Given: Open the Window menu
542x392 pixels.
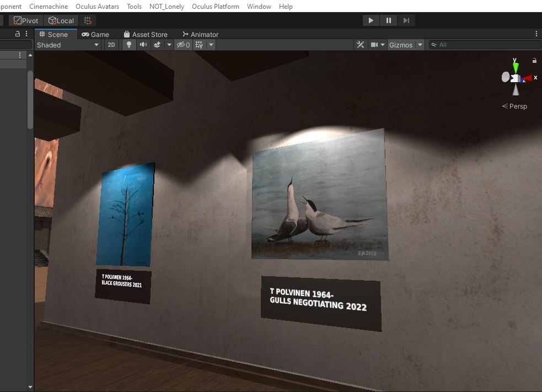Looking at the screenshot, I should 259,6.
